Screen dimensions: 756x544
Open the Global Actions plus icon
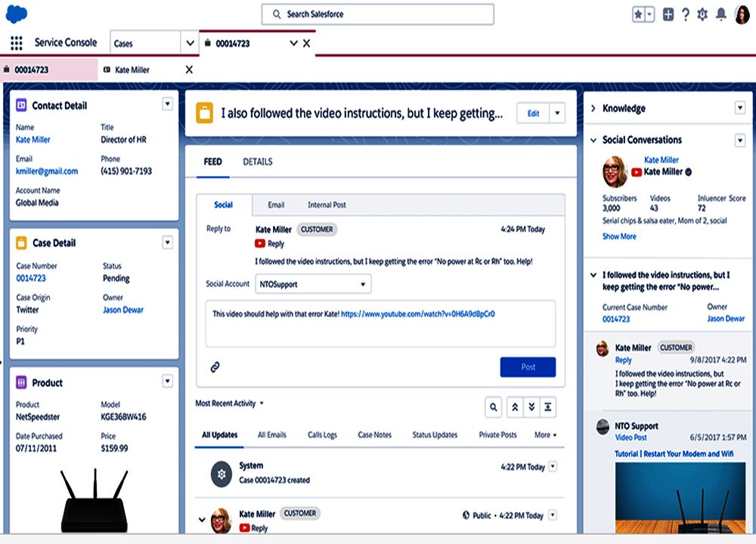pyautogui.click(x=668, y=14)
